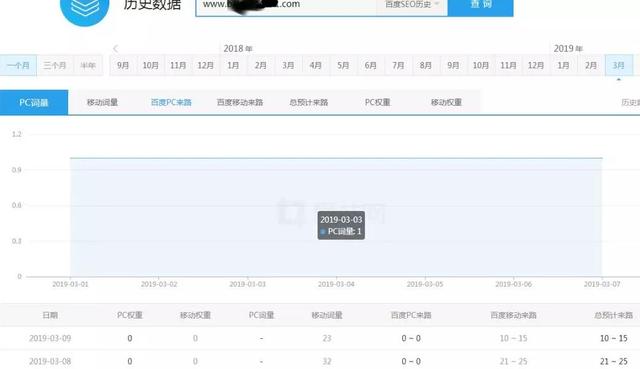Click the 2019-03-02 x-axis label
The image size is (640, 369).
click(x=159, y=284)
